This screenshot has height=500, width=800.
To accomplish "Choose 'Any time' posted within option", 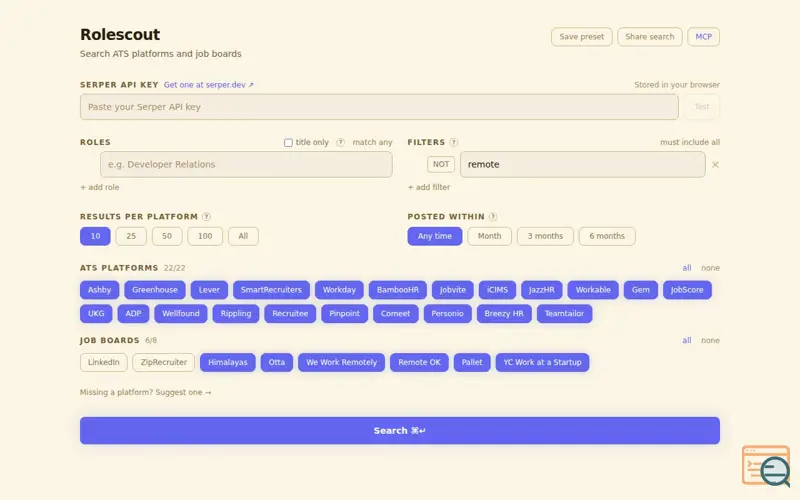I will [x=435, y=236].
